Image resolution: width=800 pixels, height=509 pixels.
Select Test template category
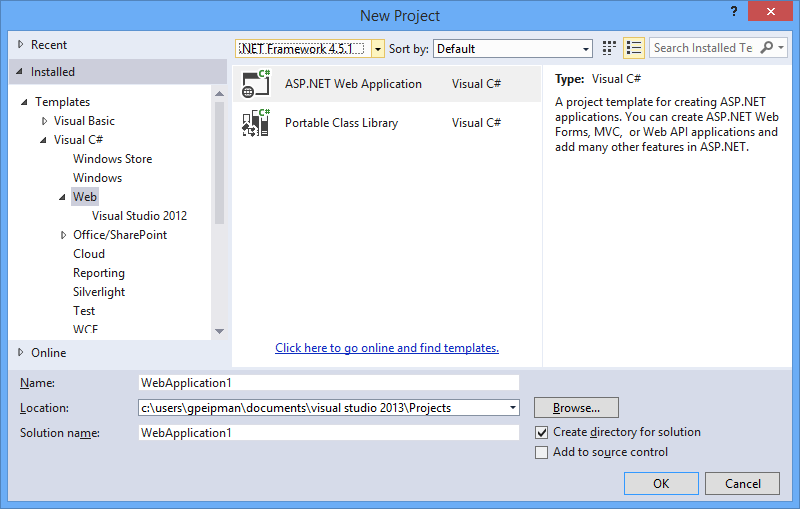pyautogui.click(x=84, y=311)
